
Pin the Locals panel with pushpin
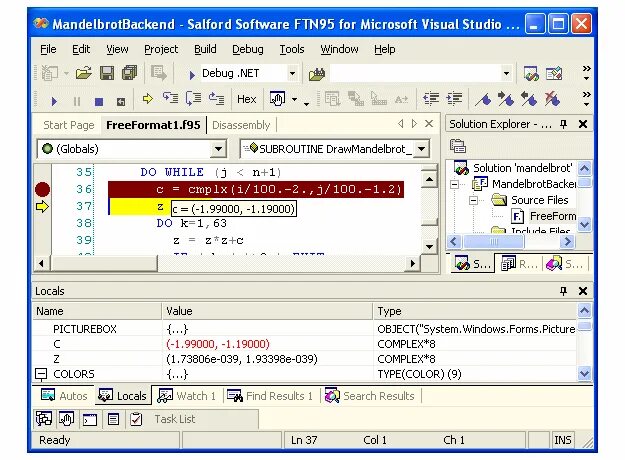[x=563, y=291]
